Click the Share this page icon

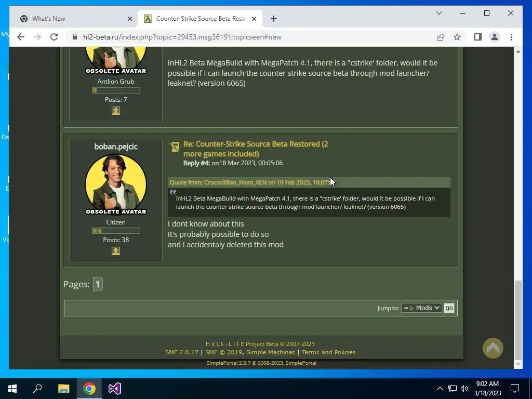point(441,37)
